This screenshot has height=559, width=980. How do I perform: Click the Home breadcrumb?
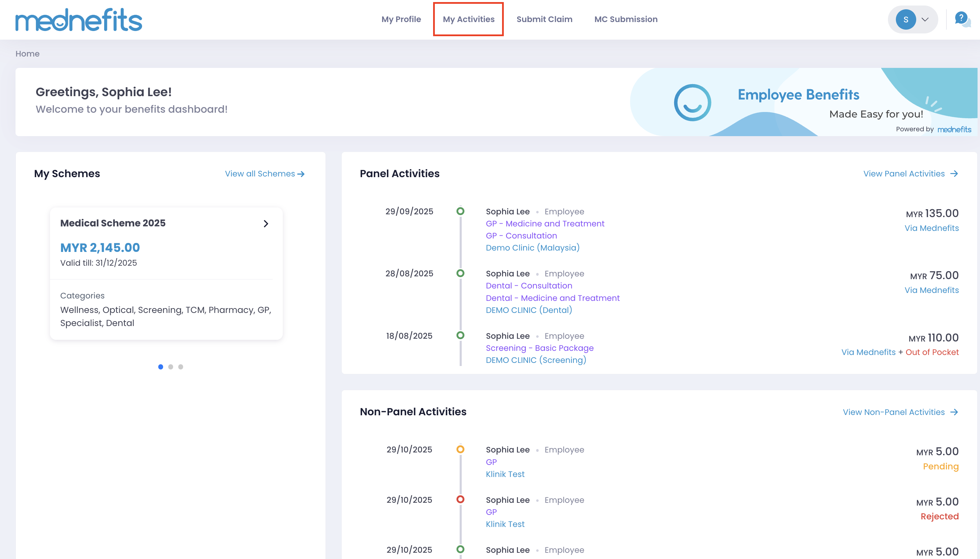click(x=27, y=54)
